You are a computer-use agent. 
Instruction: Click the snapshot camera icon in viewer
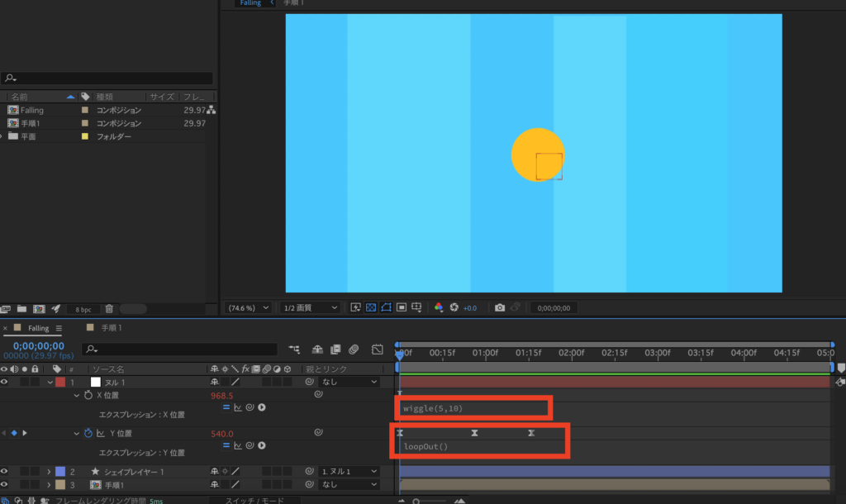tap(500, 307)
